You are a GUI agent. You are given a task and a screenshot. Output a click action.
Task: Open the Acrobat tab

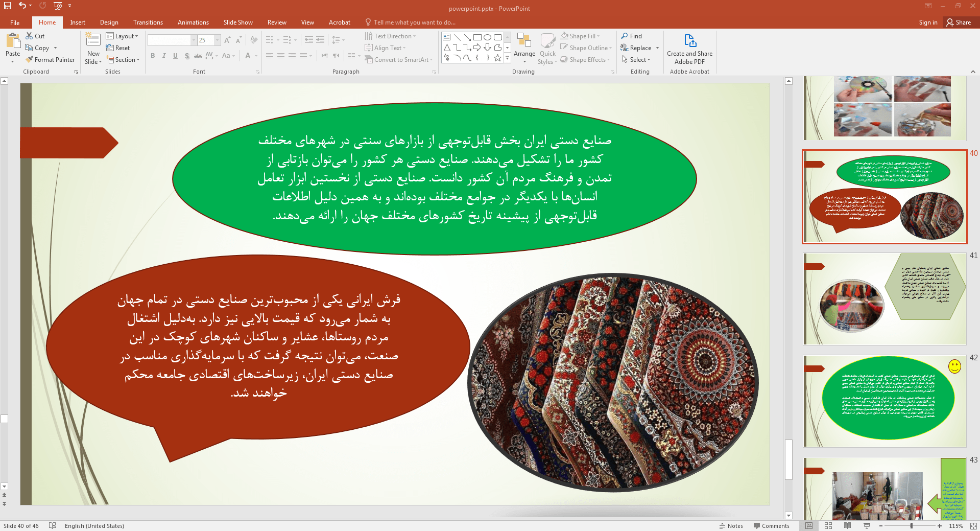[x=339, y=22]
